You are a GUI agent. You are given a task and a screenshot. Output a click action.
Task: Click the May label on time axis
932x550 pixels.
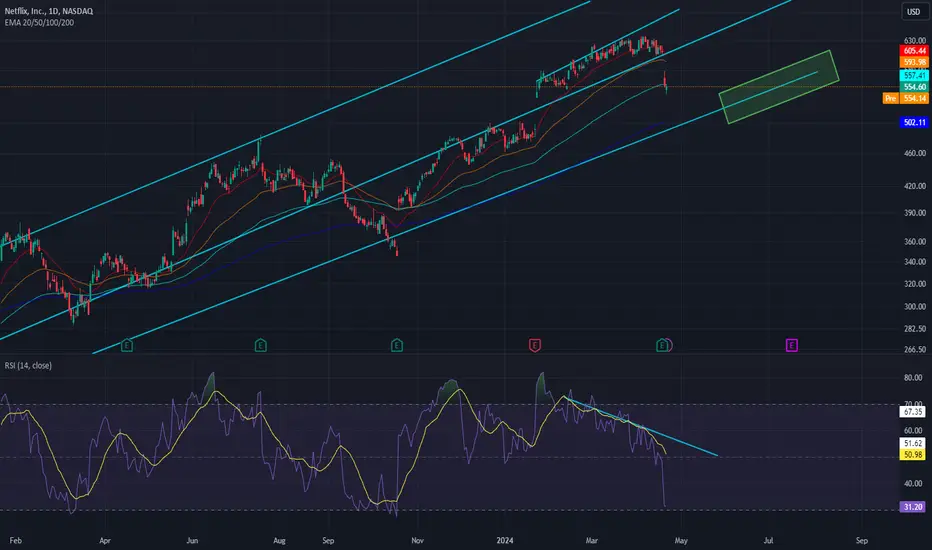pyautogui.click(x=681, y=540)
